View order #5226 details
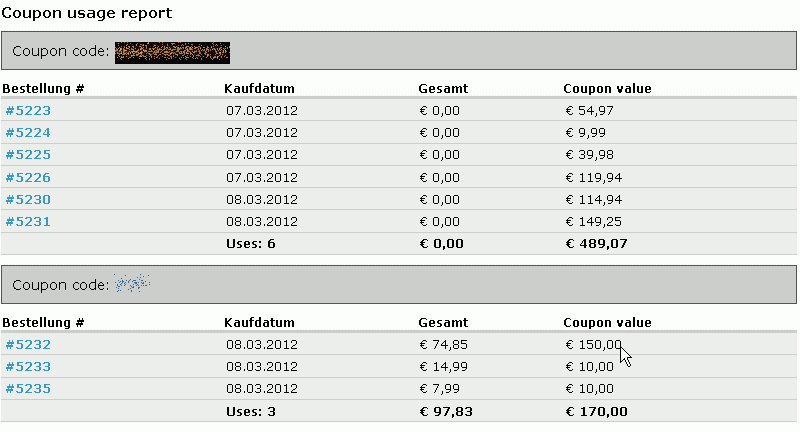Image resolution: width=800 pixels, height=432 pixels. tap(28, 178)
